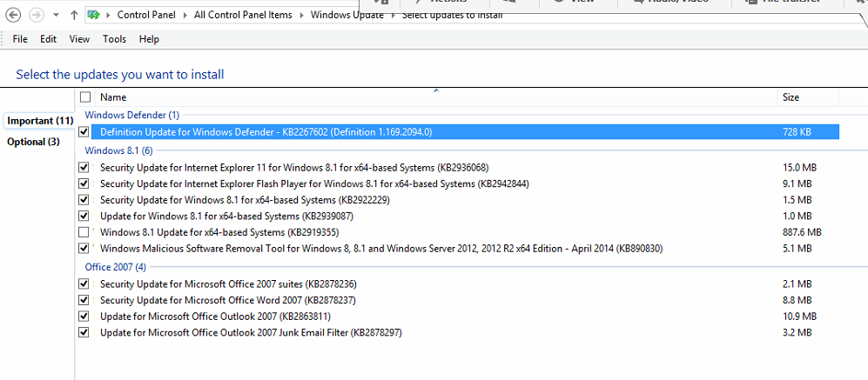Select Security Update for Microsoft Office Word 2007
868x380 pixels.
click(227, 300)
